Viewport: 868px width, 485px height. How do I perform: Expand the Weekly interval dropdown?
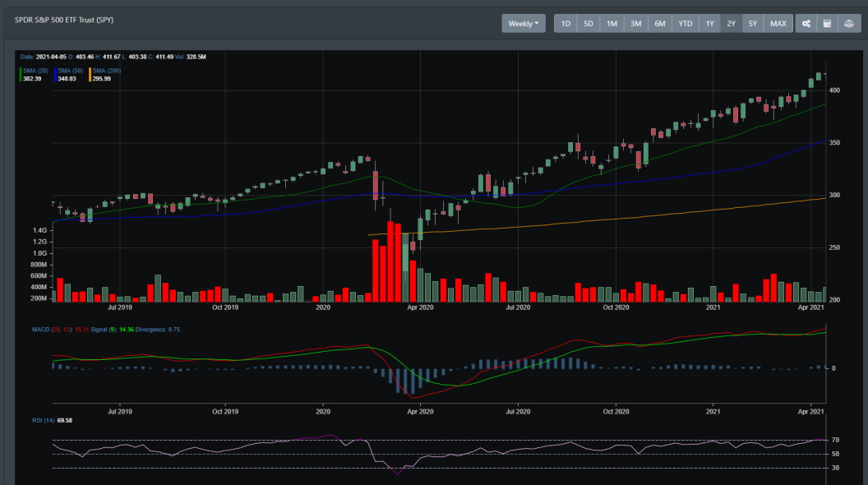tap(524, 24)
